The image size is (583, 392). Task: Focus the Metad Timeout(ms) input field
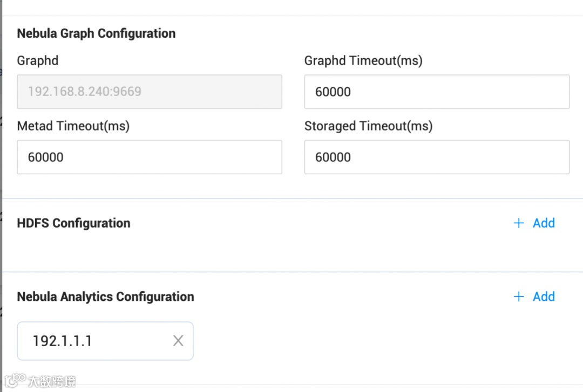[149, 157]
